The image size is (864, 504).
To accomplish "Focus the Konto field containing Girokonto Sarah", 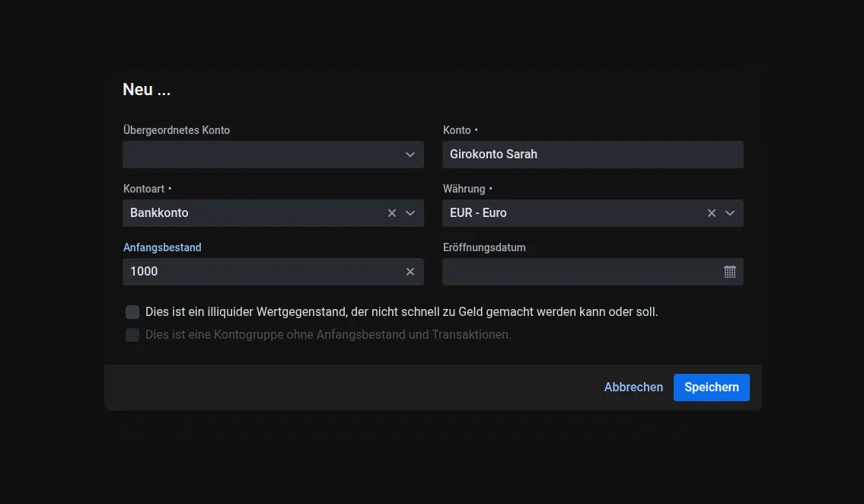I will click(x=592, y=155).
